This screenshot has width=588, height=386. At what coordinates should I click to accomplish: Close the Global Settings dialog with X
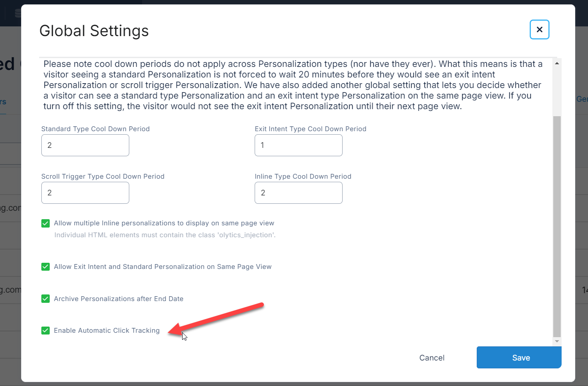point(539,30)
